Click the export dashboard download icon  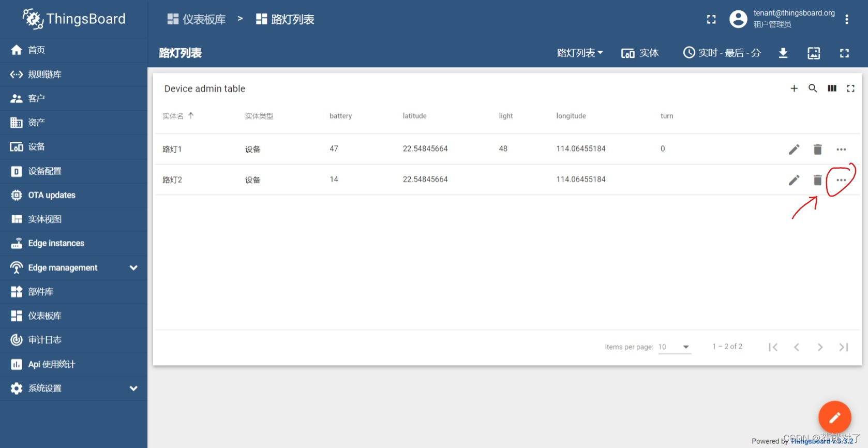(783, 53)
